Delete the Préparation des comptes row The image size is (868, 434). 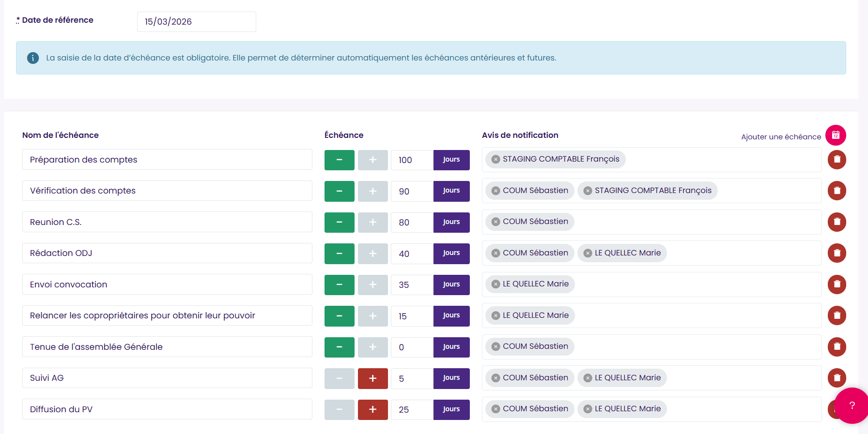tap(837, 160)
